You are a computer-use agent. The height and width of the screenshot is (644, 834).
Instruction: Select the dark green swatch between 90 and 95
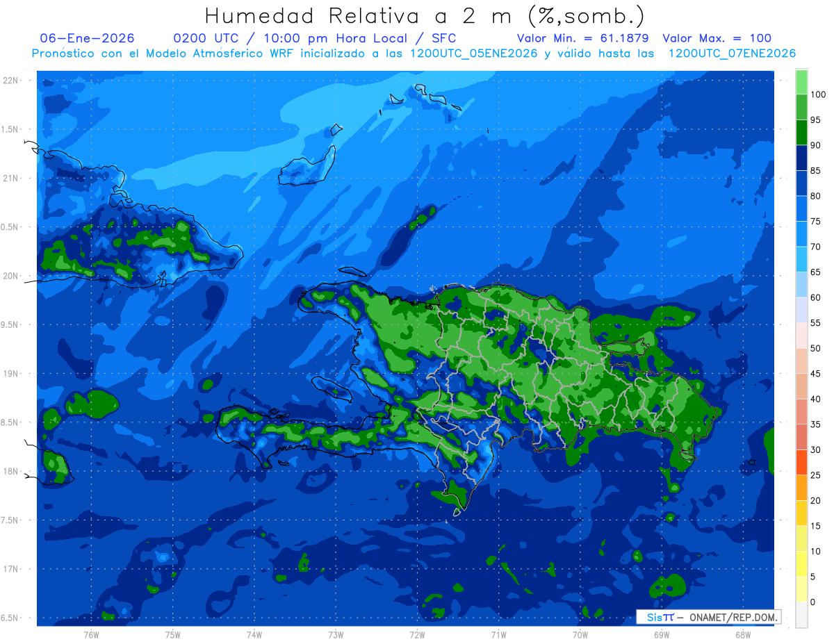click(x=801, y=133)
